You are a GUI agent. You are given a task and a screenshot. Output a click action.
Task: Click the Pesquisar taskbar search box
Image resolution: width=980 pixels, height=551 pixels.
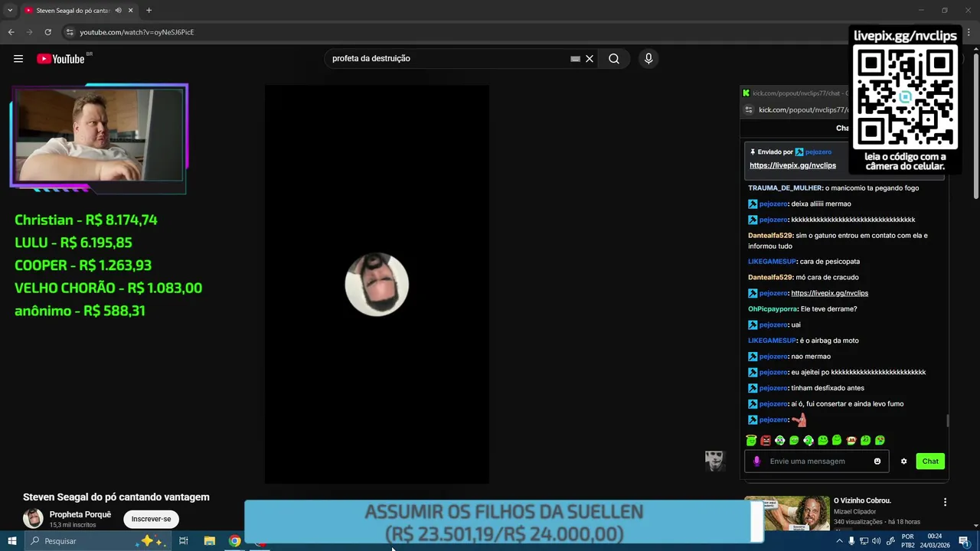coord(96,541)
